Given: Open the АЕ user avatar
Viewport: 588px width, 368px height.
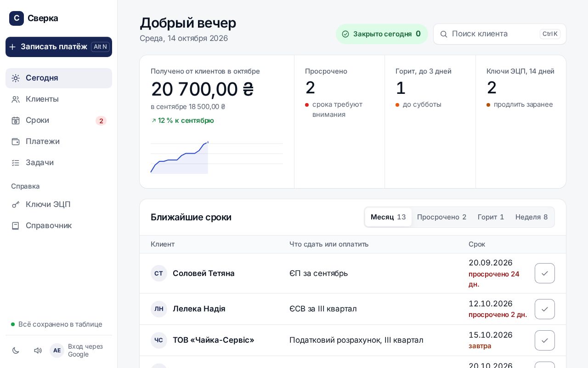Looking at the screenshot, I should (57, 351).
